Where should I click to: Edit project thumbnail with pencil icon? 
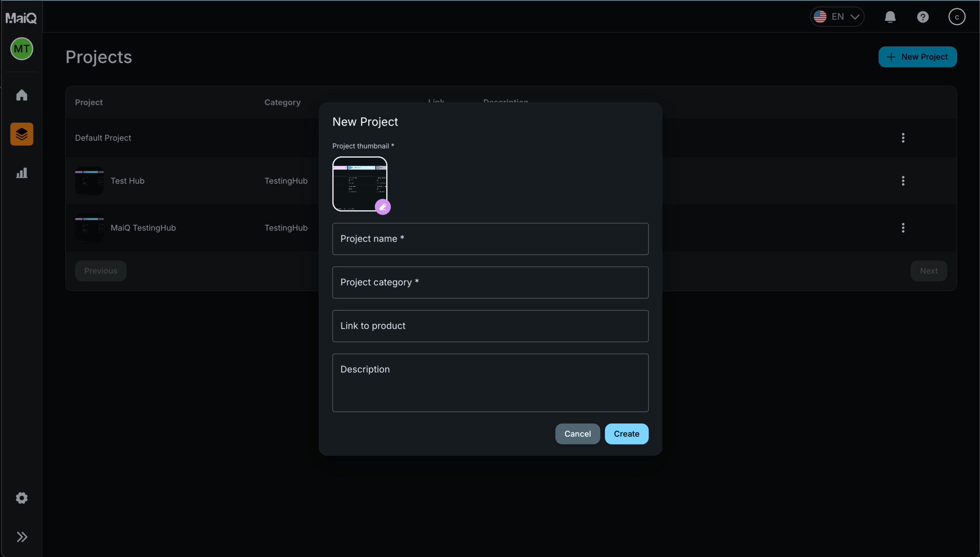click(382, 207)
